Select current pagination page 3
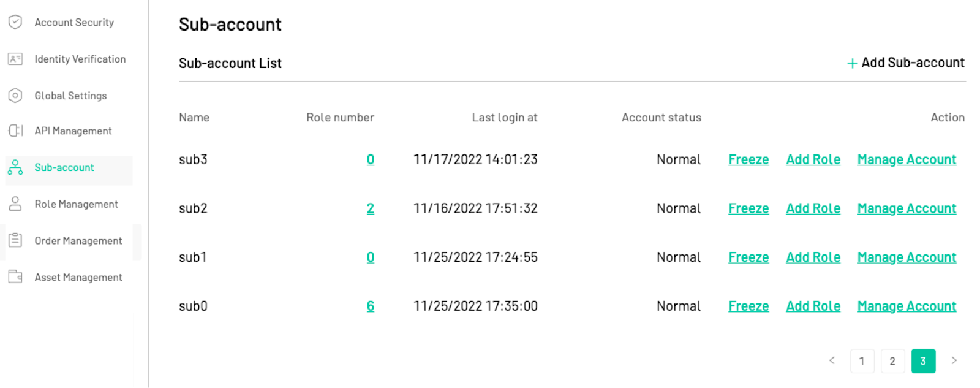Image resolution: width=980 pixels, height=388 pixels. 923,361
